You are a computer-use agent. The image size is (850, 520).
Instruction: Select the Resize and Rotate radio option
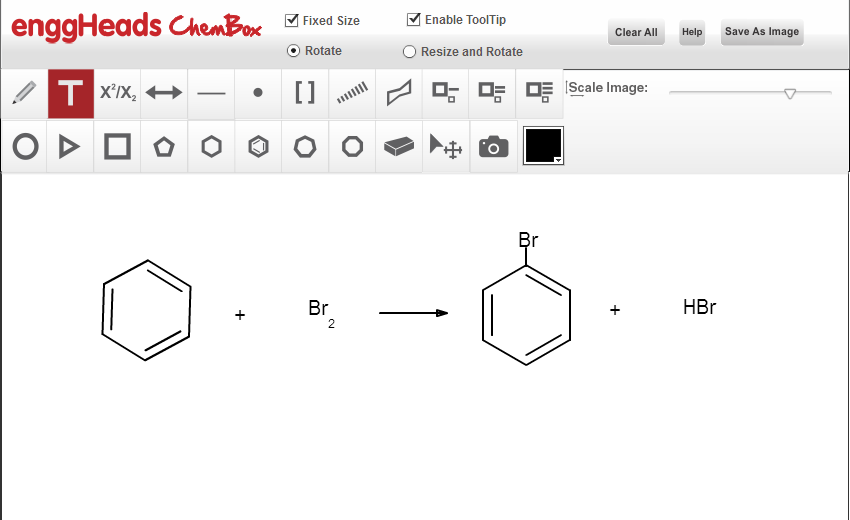(x=409, y=52)
